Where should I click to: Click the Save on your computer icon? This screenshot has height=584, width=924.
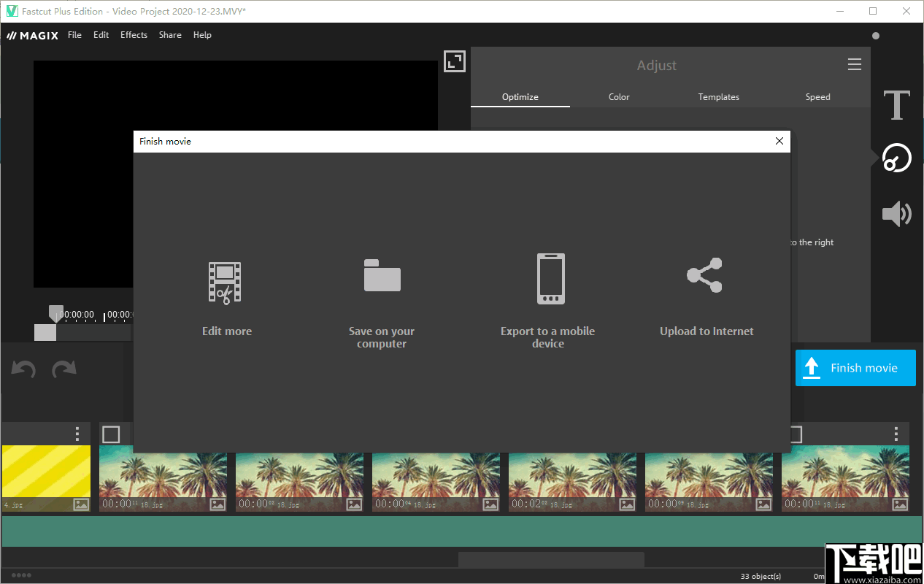[x=381, y=277]
